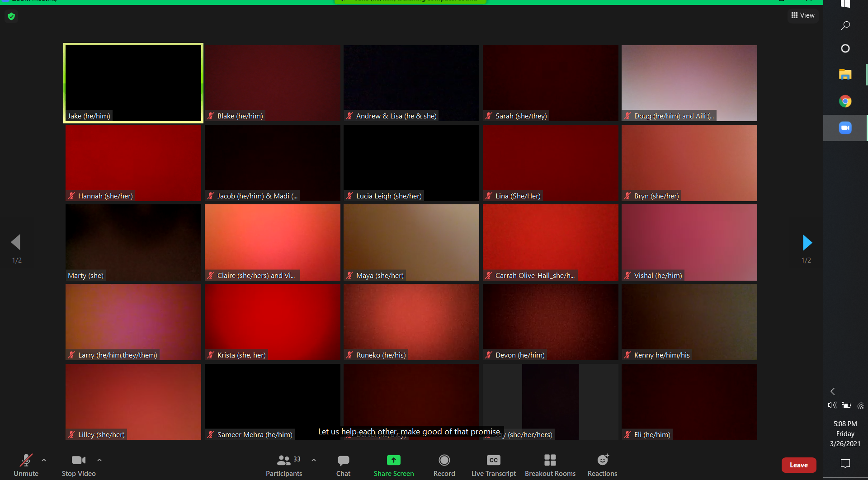Select Lucia Leigh video tile
Screen dimensions: 868x480
pos(411,163)
